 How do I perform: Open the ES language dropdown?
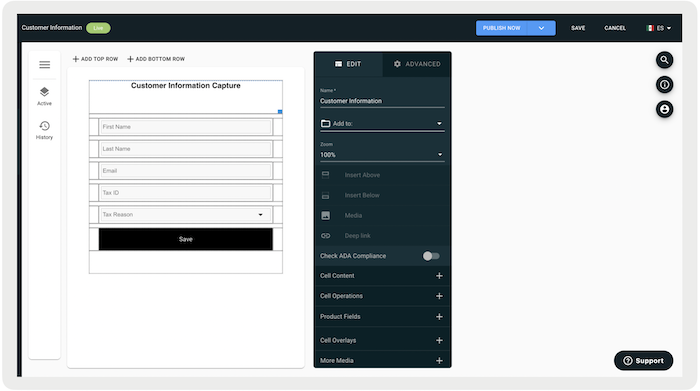click(x=659, y=28)
